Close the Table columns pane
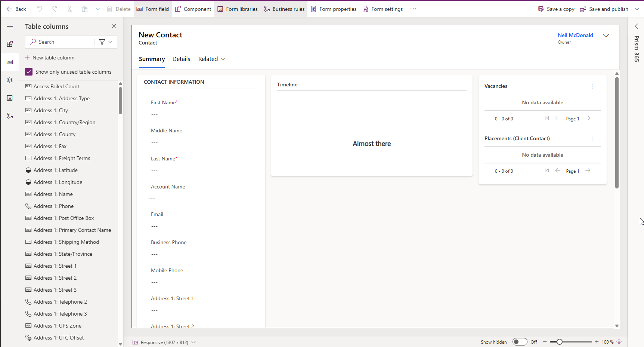 pos(114,26)
